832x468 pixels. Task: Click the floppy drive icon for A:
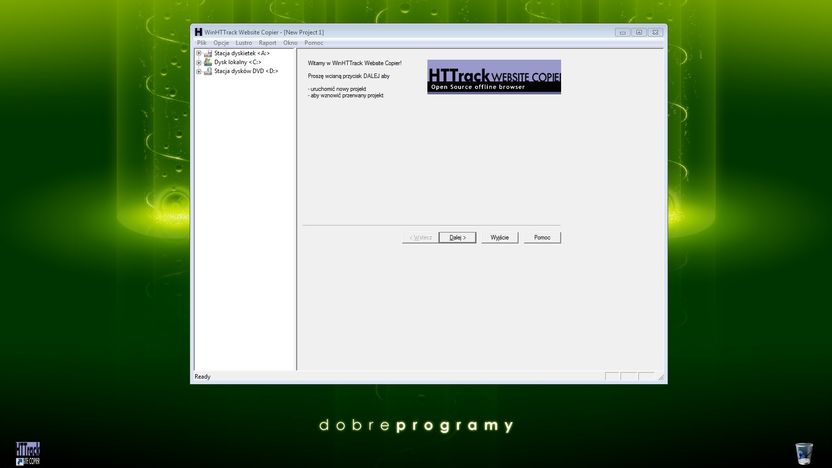coord(208,53)
